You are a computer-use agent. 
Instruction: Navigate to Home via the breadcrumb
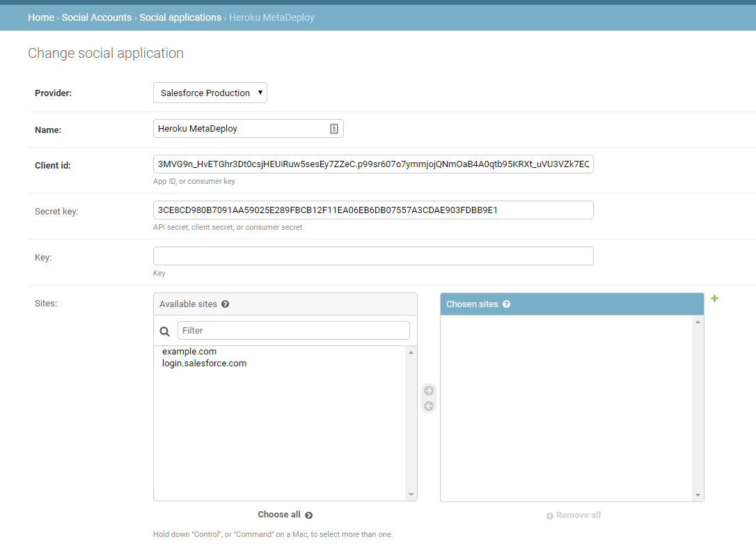click(x=40, y=17)
